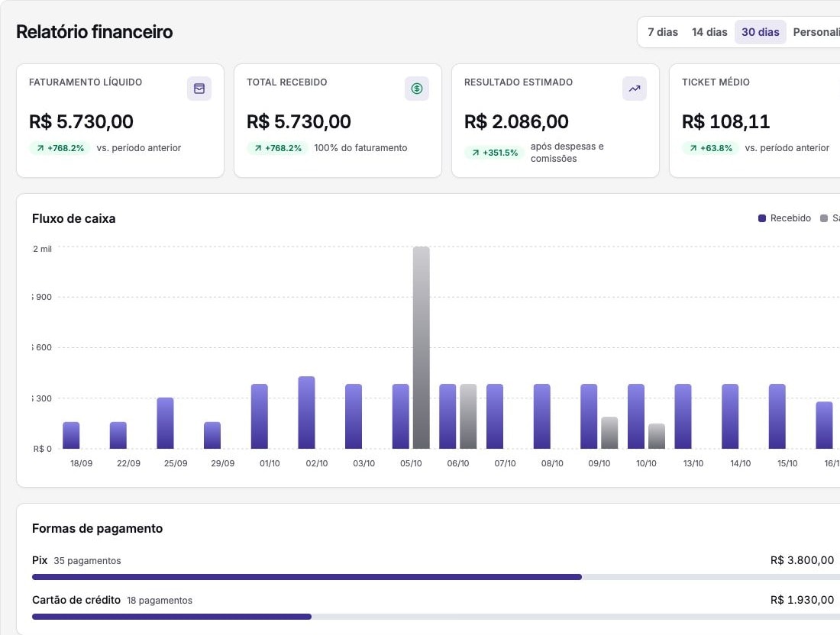The height and width of the screenshot is (635, 840).
Task: Click the R$ 1.930,00 credit card total
Action: [802, 600]
